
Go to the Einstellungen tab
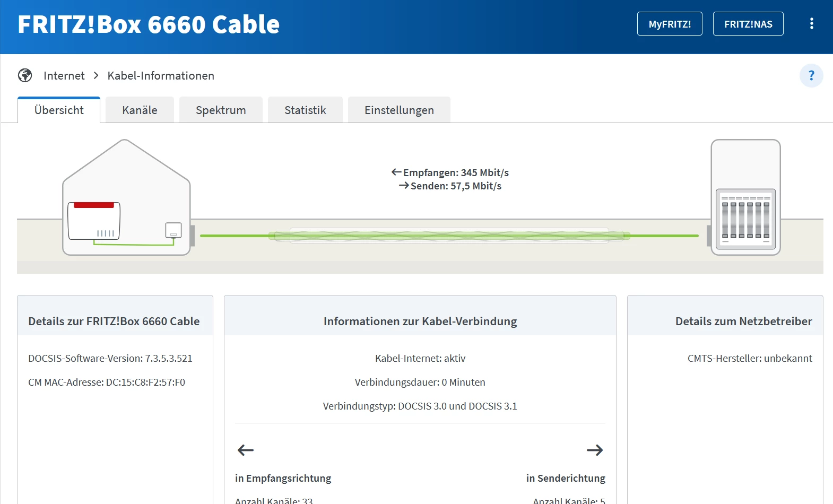click(x=399, y=110)
